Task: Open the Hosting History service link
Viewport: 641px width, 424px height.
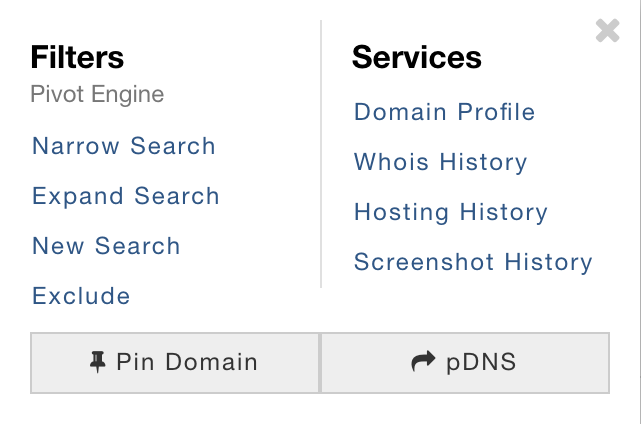Action: tap(450, 212)
